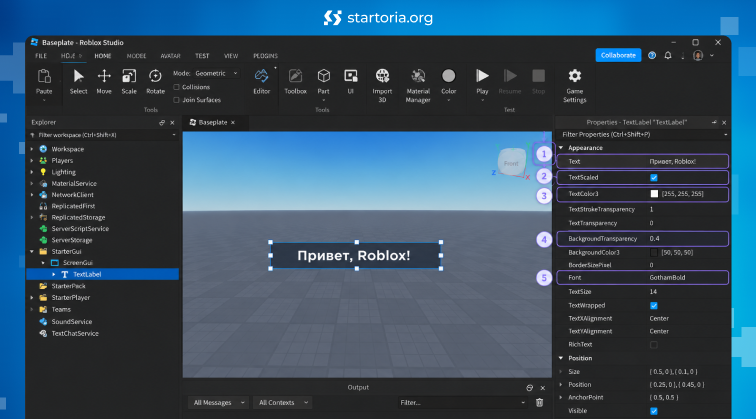Viewport: 756px width, 419px height.
Task: Activate the Select tool
Action: [78, 76]
